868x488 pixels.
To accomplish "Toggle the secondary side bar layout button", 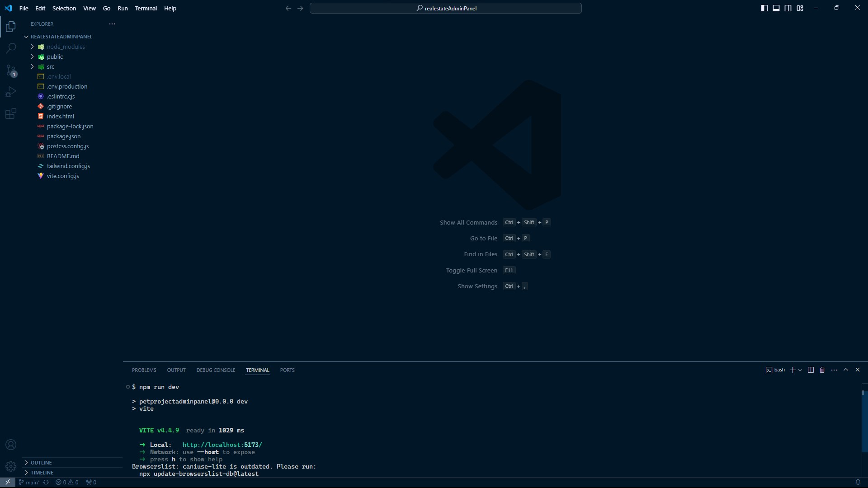I will 788,8.
